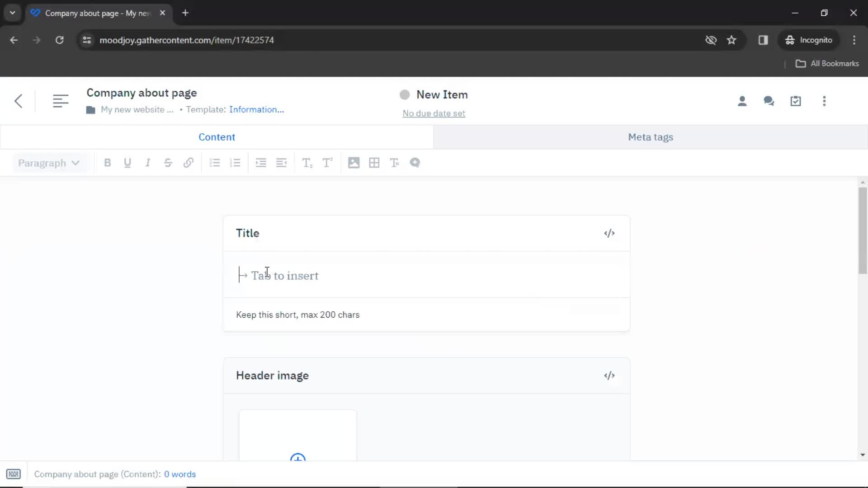This screenshot has height=488, width=868.
Task: Expand the Header image source code view
Action: coord(609,375)
